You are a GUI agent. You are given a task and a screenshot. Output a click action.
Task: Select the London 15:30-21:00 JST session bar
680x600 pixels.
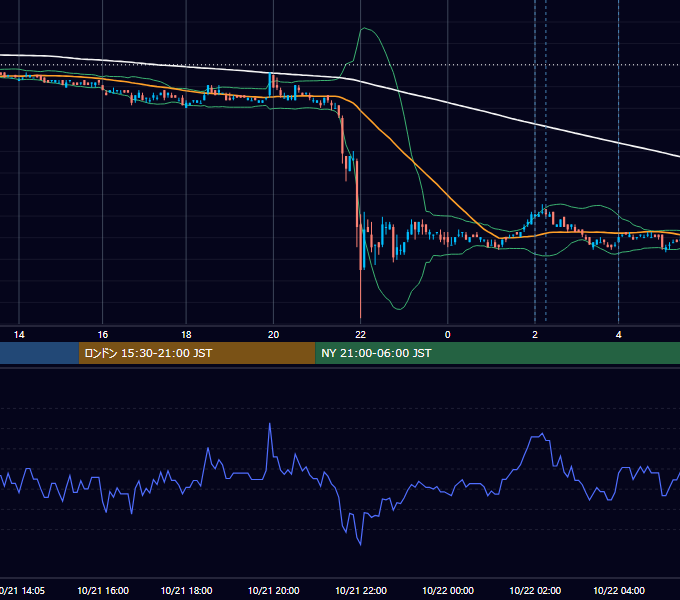[197, 353]
